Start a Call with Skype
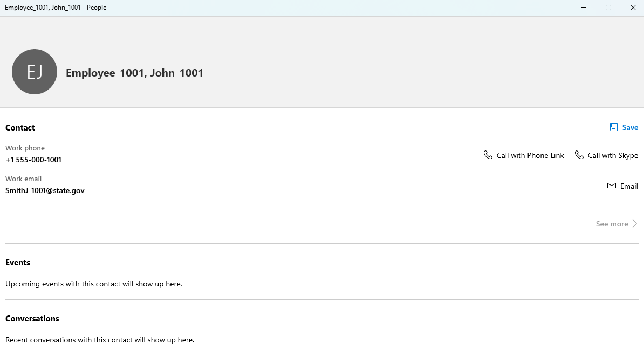The width and height of the screenshot is (644, 357). 606,155
